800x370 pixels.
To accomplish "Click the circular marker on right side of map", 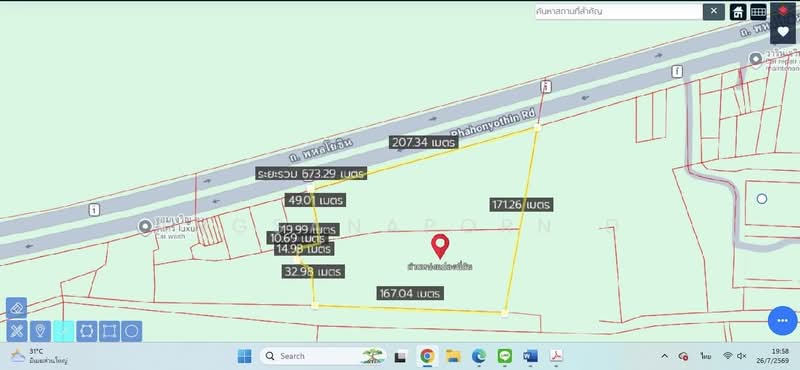I will pyautogui.click(x=762, y=199).
